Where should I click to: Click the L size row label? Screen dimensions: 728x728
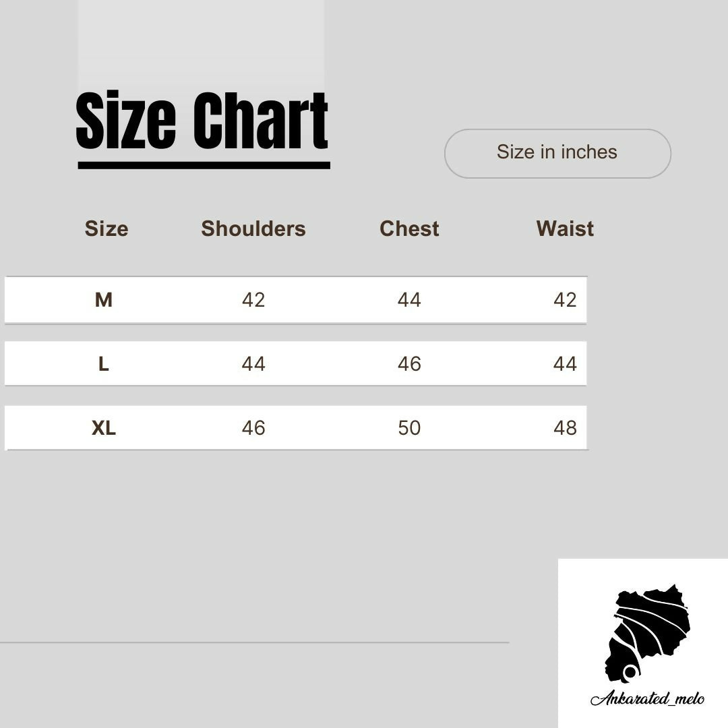pyautogui.click(x=103, y=364)
